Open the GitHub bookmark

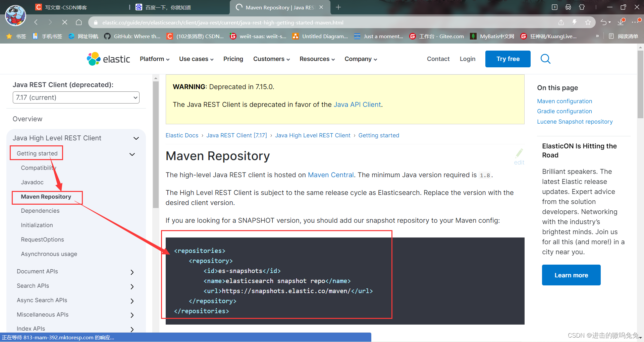[x=132, y=36]
